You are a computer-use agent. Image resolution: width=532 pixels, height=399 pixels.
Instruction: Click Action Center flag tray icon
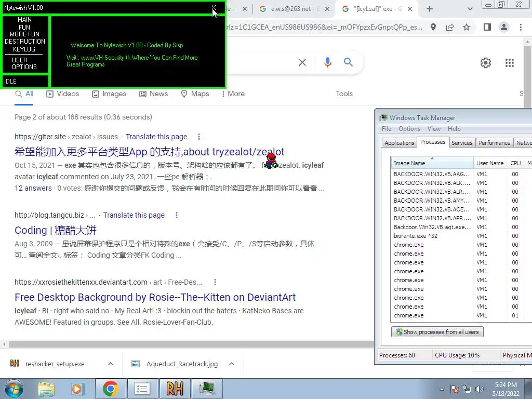click(455, 389)
